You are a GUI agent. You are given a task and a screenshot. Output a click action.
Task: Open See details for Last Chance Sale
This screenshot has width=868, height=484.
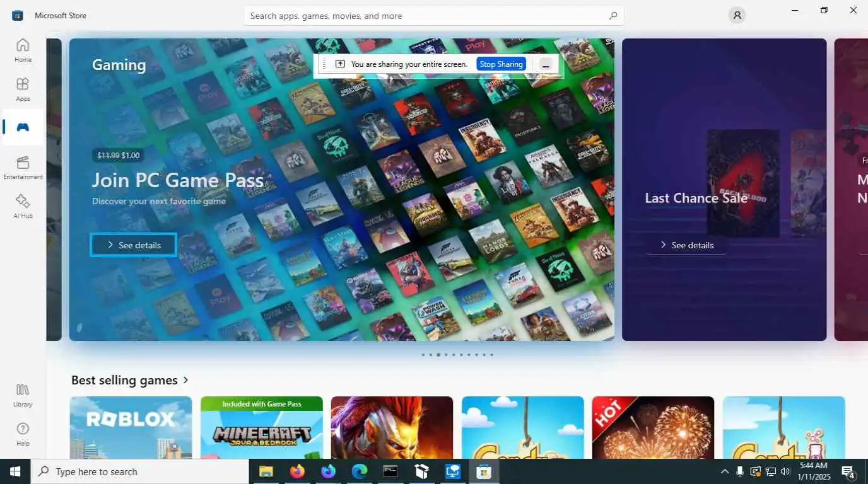686,245
